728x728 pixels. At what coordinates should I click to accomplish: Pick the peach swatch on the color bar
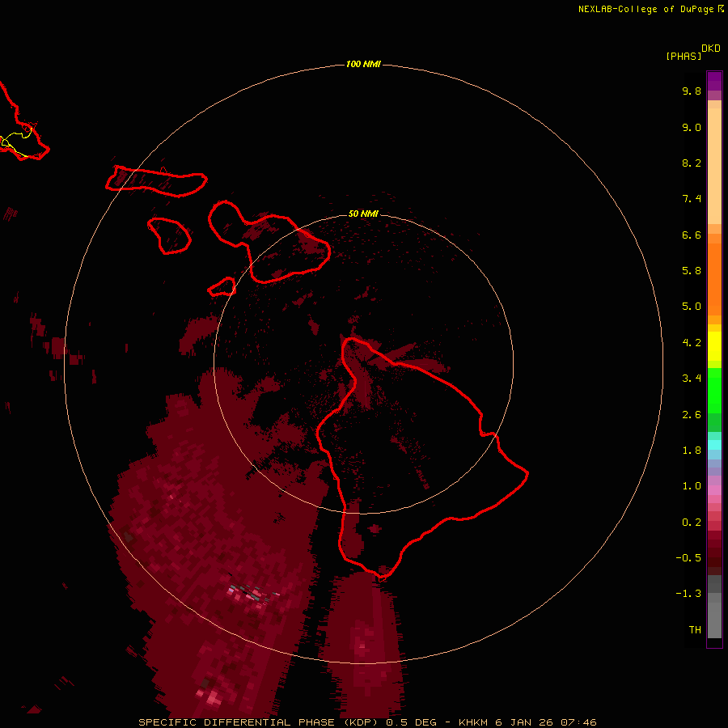click(x=714, y=166)
